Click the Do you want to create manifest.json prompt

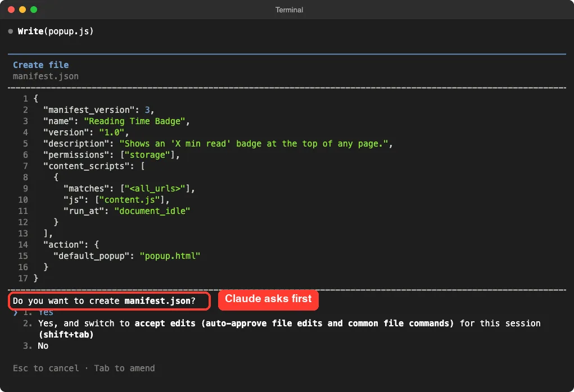tap(105, 301)
